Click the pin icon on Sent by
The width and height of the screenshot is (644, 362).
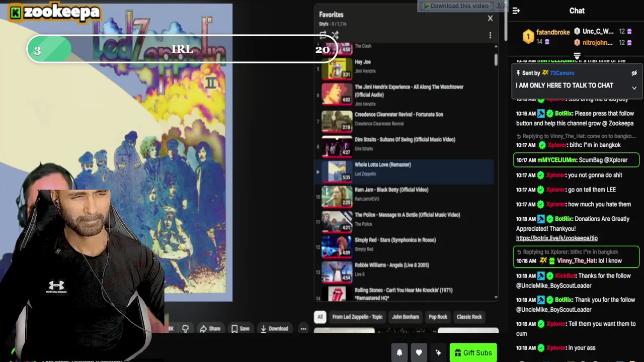click(518, 73)
